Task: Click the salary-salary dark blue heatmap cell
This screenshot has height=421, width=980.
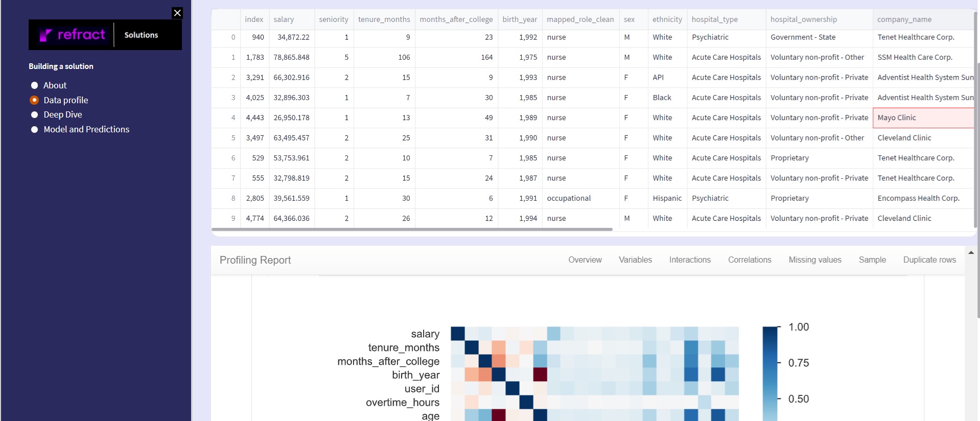Action: tap(458, 333)
